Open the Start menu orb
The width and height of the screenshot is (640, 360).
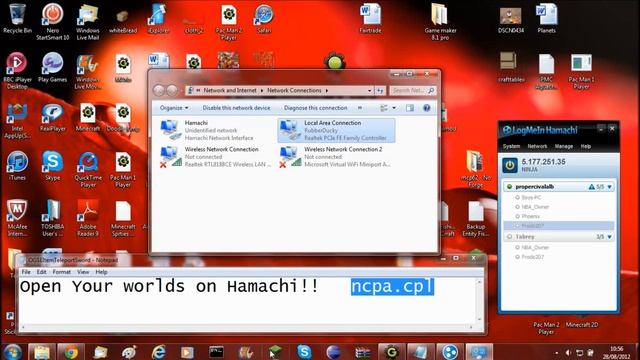[12, 352]
